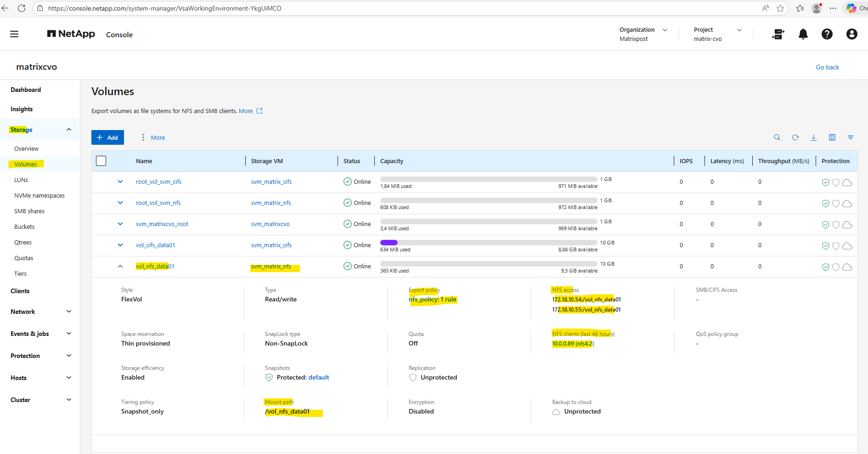Refresh the volumes list
The width and height of the screenshot is (868, 454).
[x=795, y=137]
